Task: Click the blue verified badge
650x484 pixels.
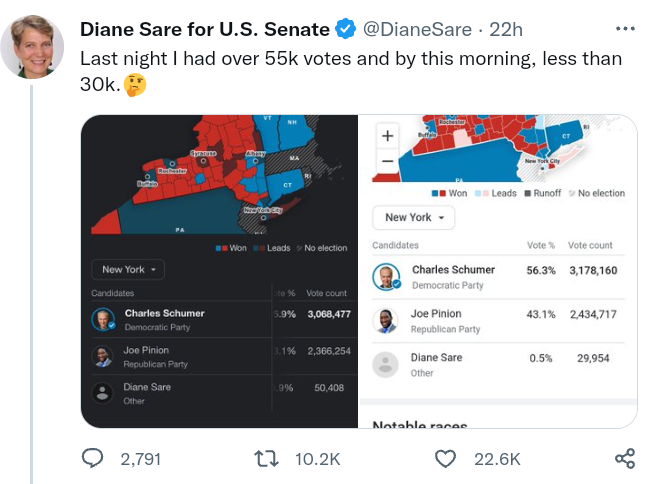Action: (345, 30)
